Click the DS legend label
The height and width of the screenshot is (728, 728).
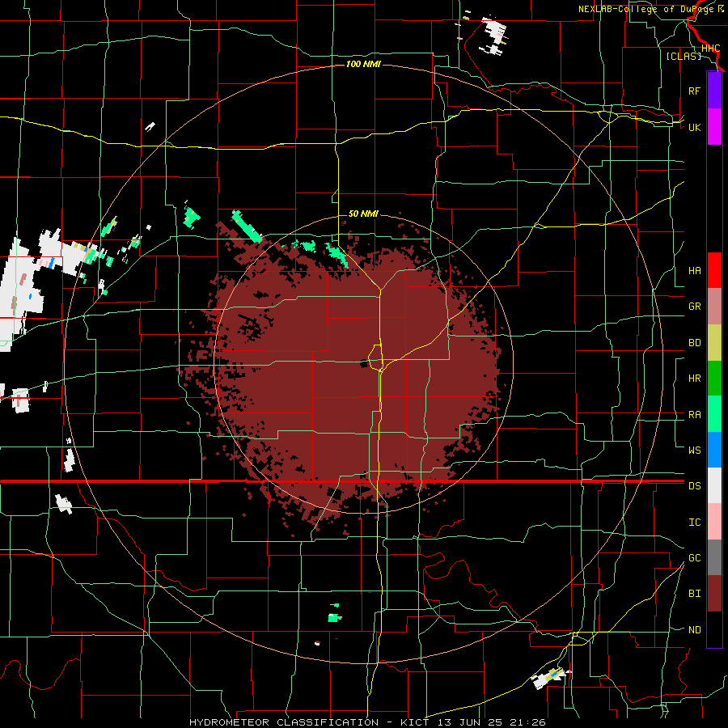coord(694,486)
